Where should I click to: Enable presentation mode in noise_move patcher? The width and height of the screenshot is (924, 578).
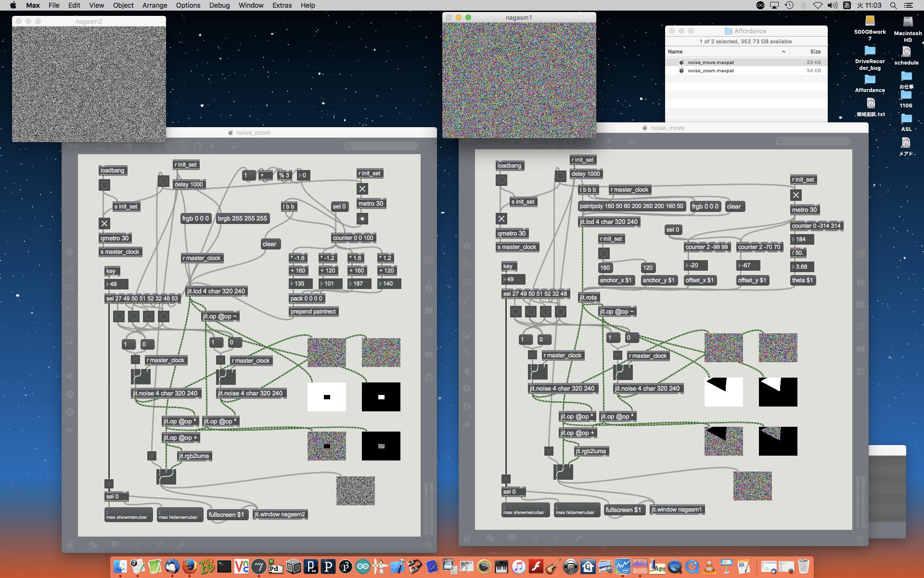point(512,538)
